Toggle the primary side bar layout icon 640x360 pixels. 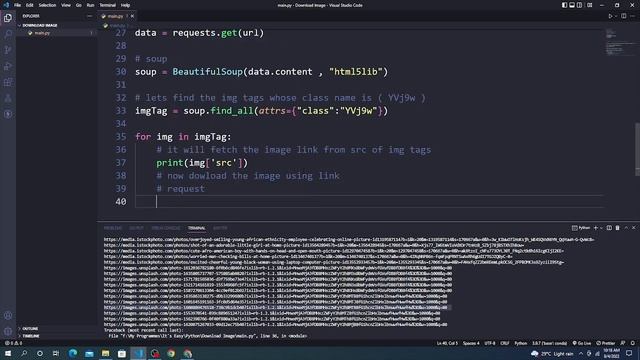pos(564,5)
